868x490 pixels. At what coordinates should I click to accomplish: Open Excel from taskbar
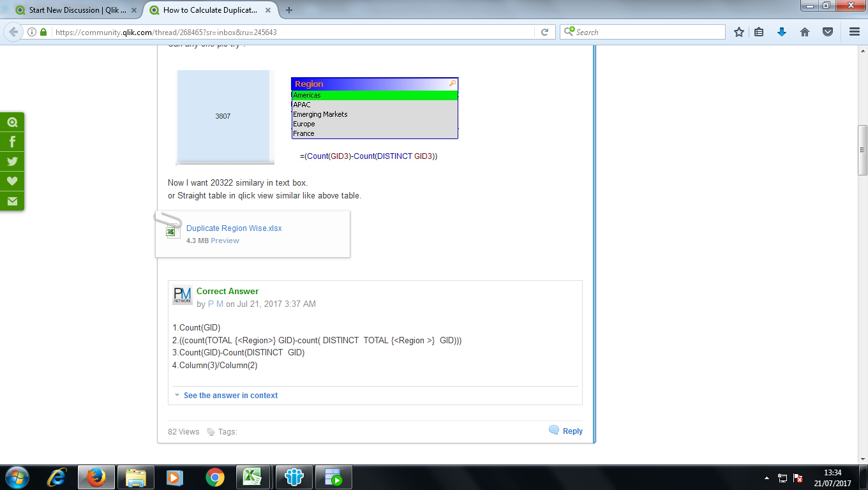click(253, 477)
